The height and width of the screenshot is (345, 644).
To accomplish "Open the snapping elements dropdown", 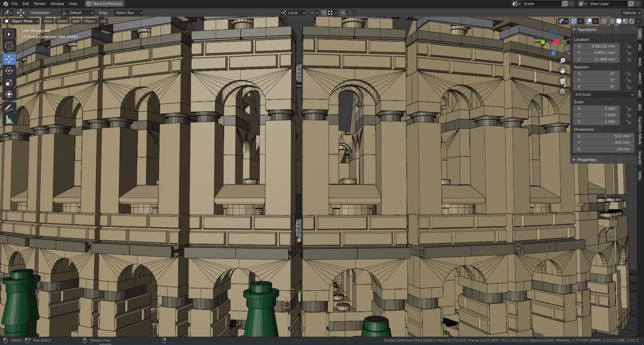I will (332, 13).
